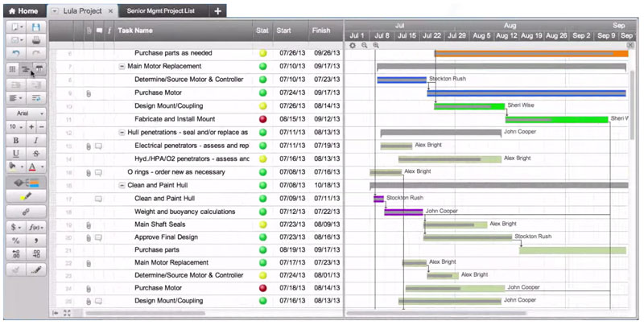The image size is (644, 325).
Task: Open the fill background color picker
Action: [x=16, y=167]
